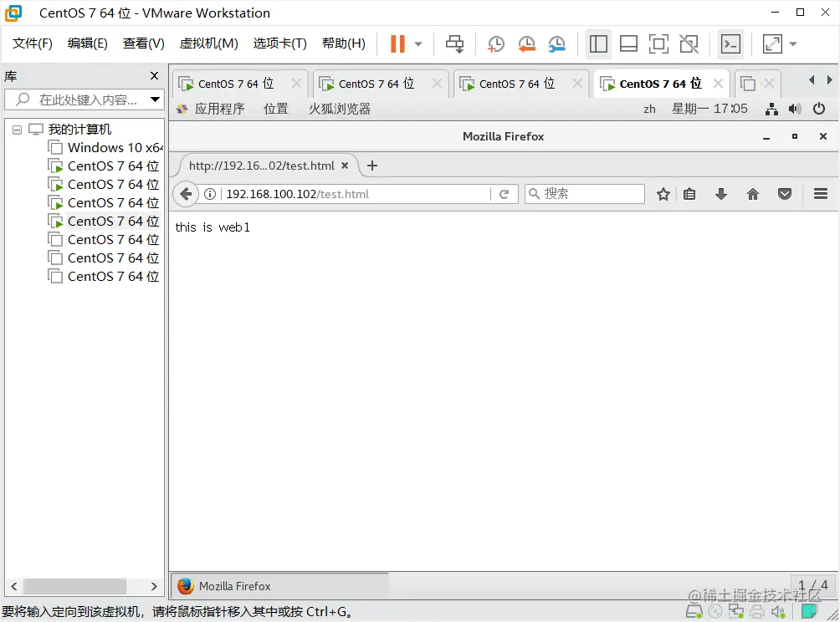
Task: Open the 编辑(E) menu
Action: click(87, 43)
